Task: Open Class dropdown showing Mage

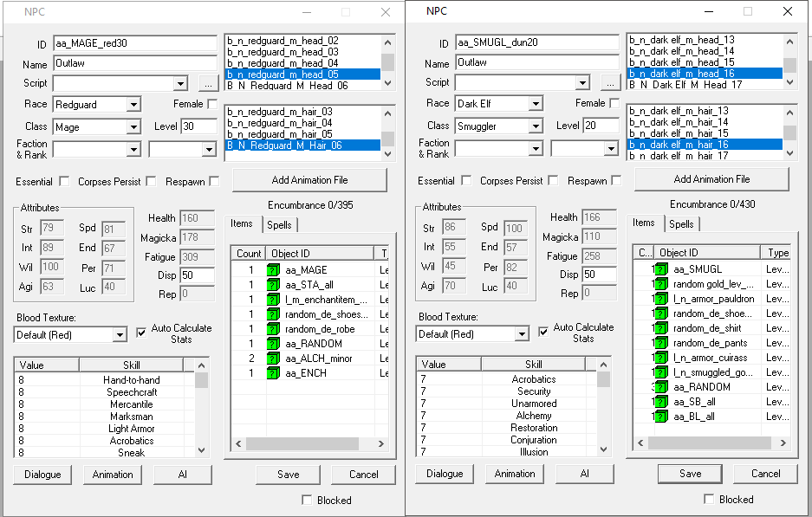Action: coord(133,126)
